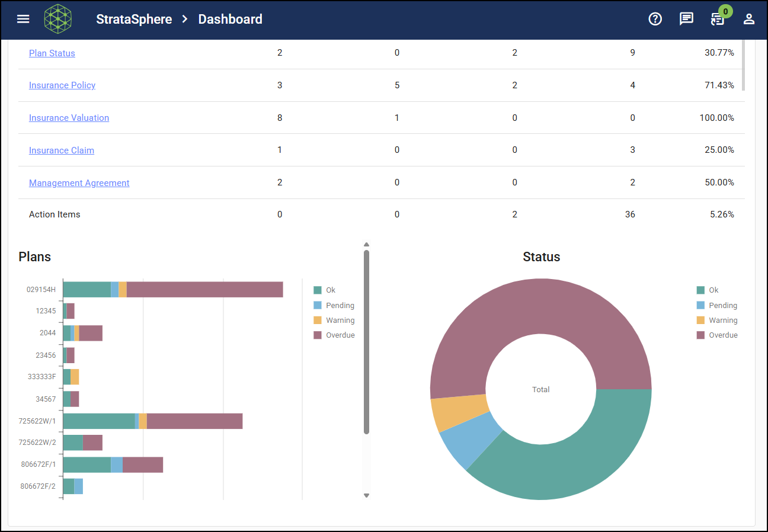Open the Insurance Claim link

pos(62,150)
